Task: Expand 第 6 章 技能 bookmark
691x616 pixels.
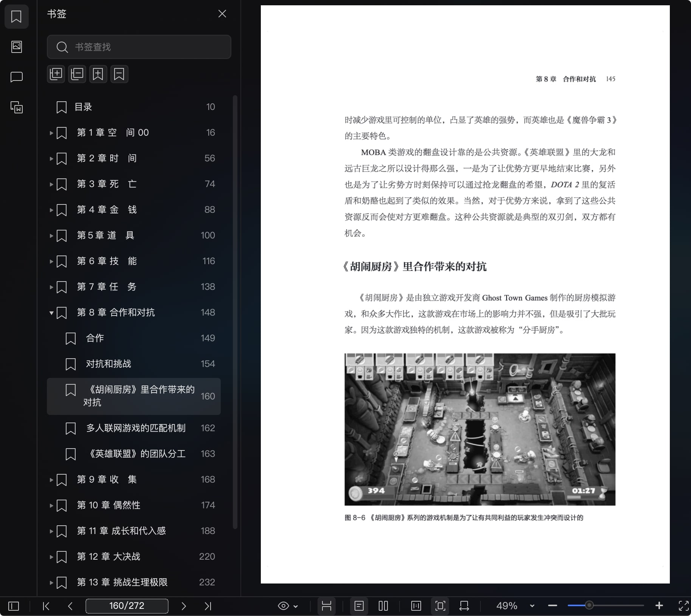Action: pos(51,261)
